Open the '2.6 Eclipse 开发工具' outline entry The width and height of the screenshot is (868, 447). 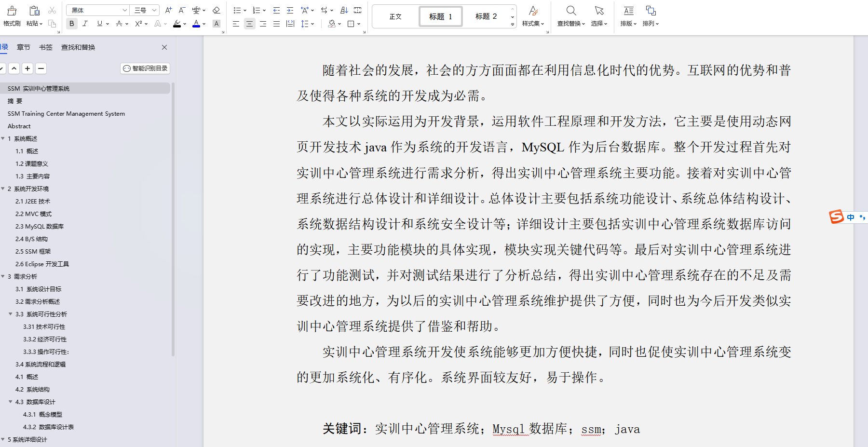point(42,264)
